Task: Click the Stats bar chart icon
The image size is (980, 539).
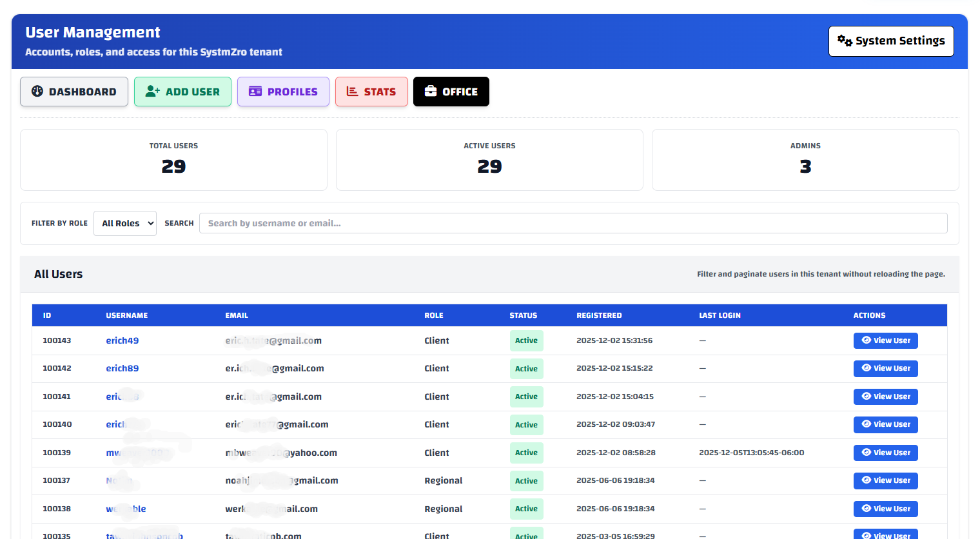Action: 352,92
